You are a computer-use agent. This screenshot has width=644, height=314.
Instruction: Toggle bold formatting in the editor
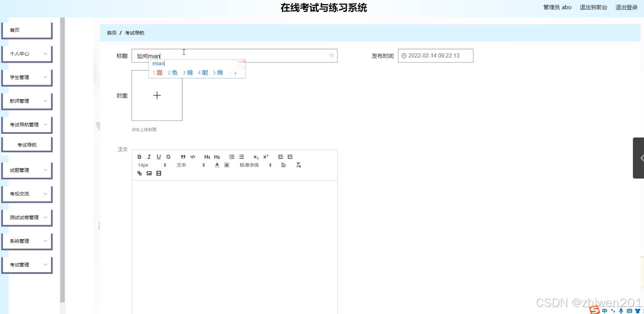click(x=139, y=156)
